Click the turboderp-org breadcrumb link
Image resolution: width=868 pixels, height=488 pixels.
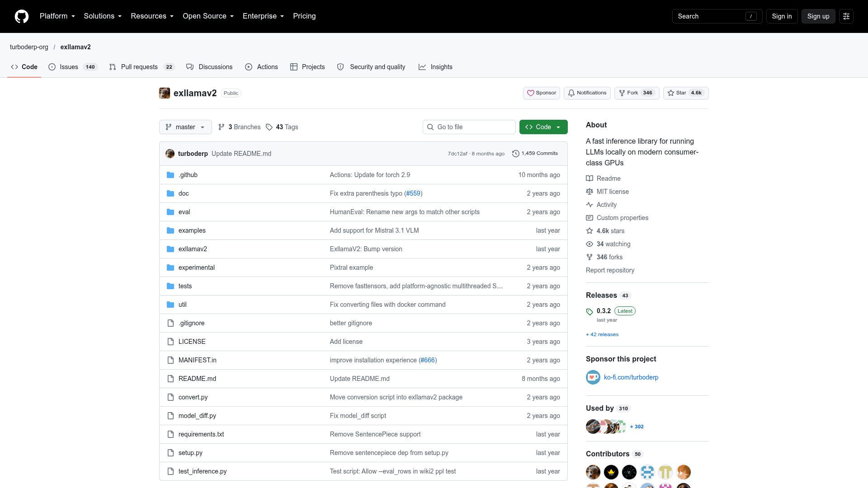[x=29, y=47]
